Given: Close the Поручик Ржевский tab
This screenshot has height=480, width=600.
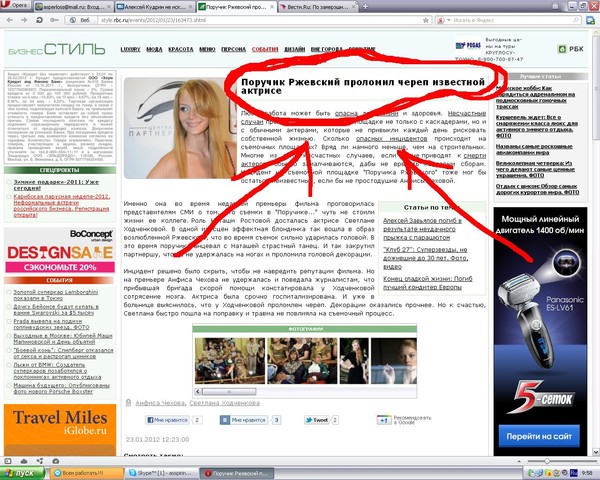Looking at the screenshot, I should (x=271, y=7).
